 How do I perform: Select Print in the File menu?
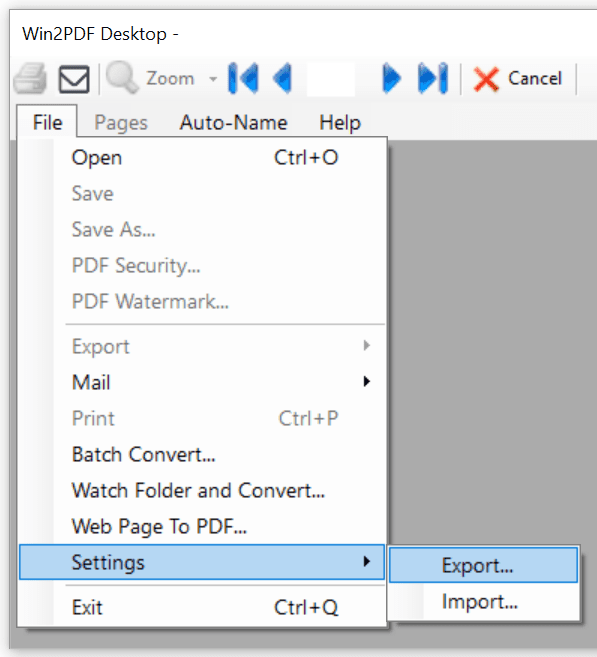coord(202,419)
